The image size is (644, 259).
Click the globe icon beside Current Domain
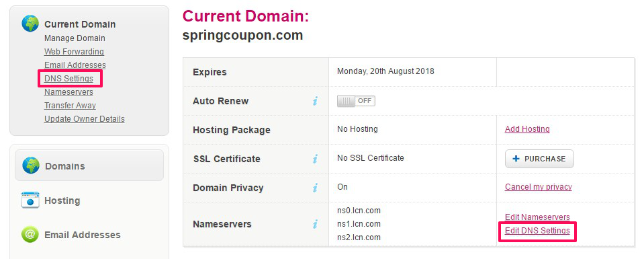click(x=30, y=24)
